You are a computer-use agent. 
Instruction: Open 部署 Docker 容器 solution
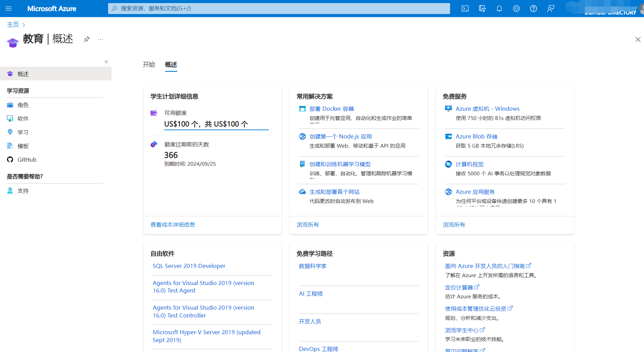point(331,109)
